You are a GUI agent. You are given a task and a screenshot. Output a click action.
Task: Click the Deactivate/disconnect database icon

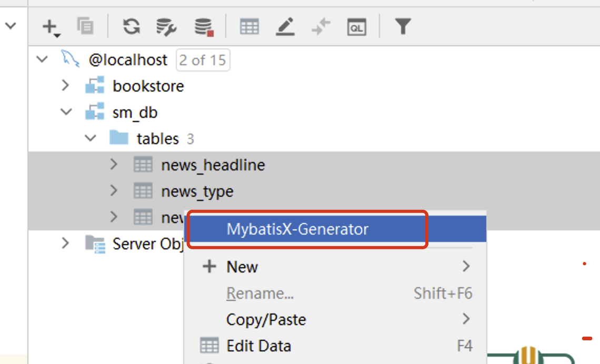click(204, 26)
